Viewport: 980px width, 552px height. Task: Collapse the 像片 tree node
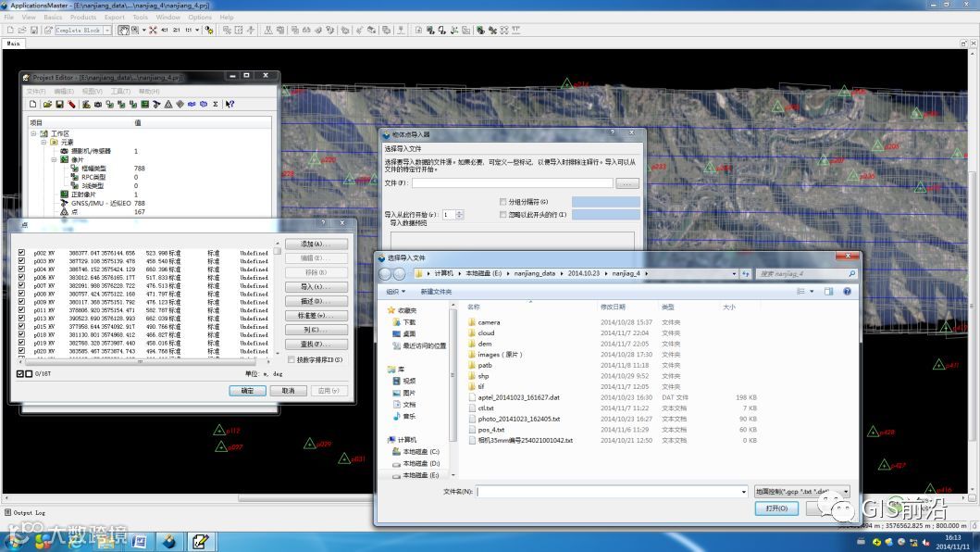[x=54, y=159]
